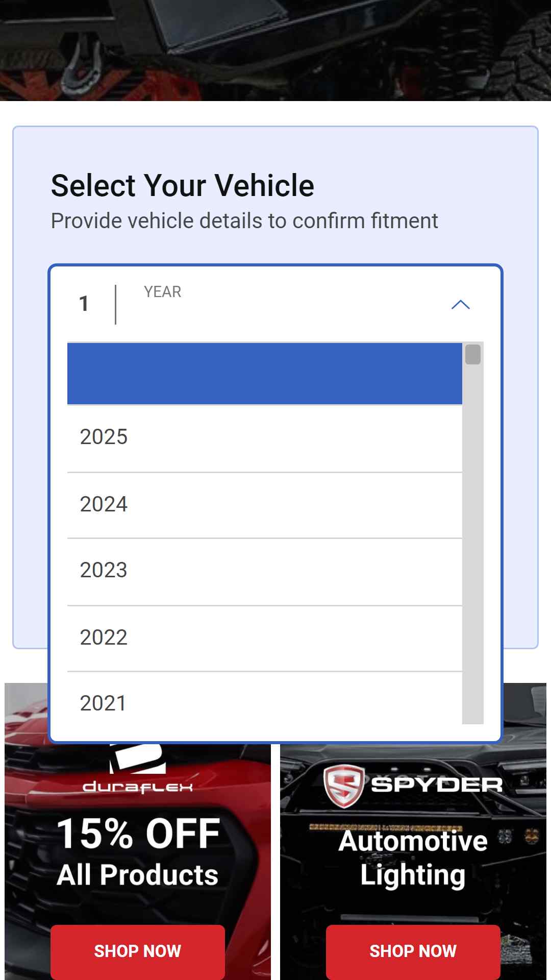This screenshot has height=980, width=551.
Task: Click the truck hero image at top
Action: pyautogui.click(x=275, y=50)
